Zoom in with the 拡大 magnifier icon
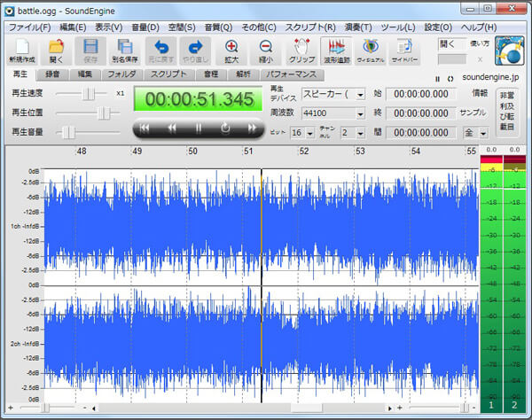This screenshot has width=532, height=420. click(231, 51)
